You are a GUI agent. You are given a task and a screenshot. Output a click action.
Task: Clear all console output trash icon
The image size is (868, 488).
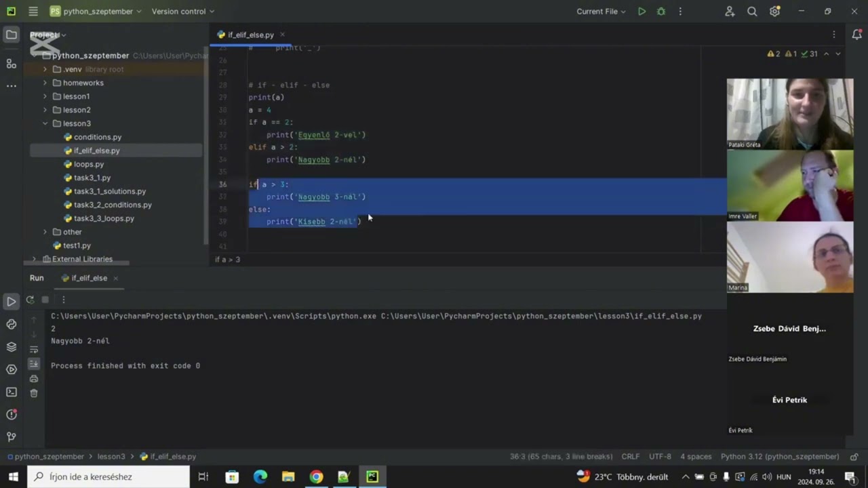34,393
